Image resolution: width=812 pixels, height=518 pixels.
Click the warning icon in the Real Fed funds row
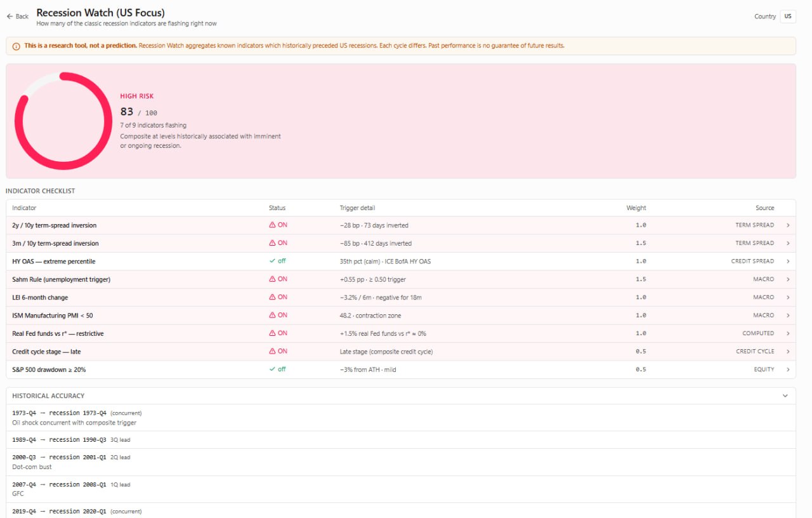pyautogui.click(x=272, y=333)
